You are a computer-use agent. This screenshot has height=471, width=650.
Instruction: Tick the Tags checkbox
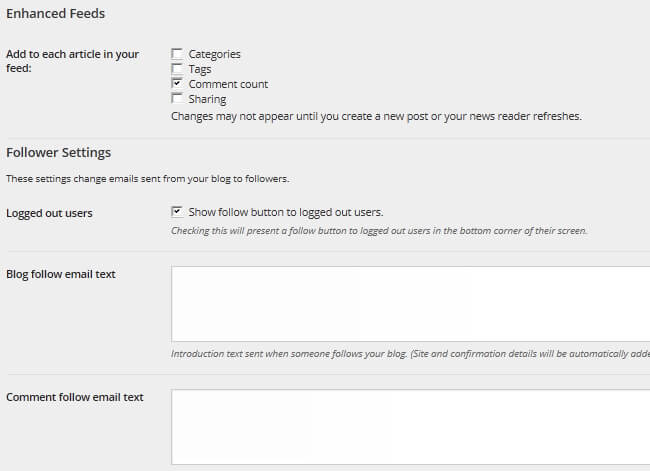(x=177, y=69)
